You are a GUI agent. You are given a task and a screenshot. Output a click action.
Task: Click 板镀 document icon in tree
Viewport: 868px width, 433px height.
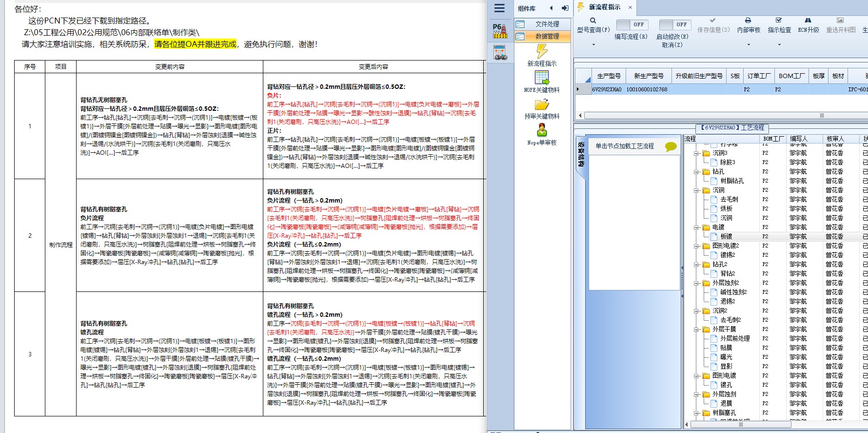click(714, 237)
